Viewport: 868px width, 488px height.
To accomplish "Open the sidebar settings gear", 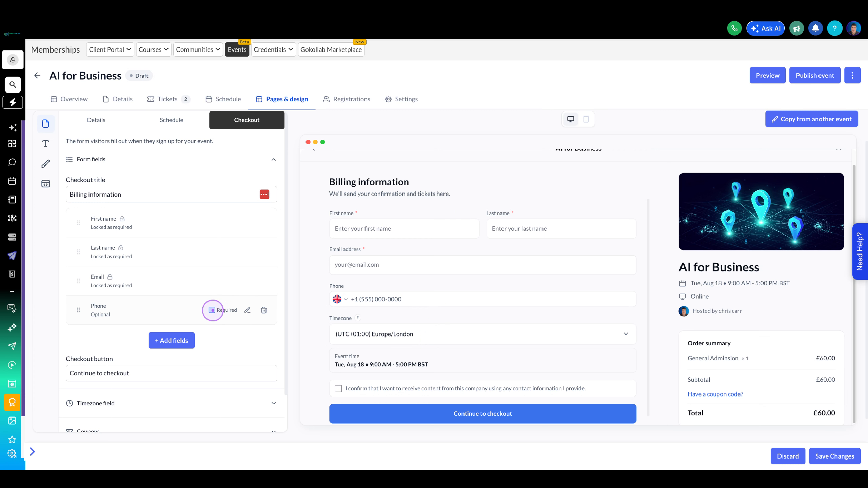I will tap(12, 453).
